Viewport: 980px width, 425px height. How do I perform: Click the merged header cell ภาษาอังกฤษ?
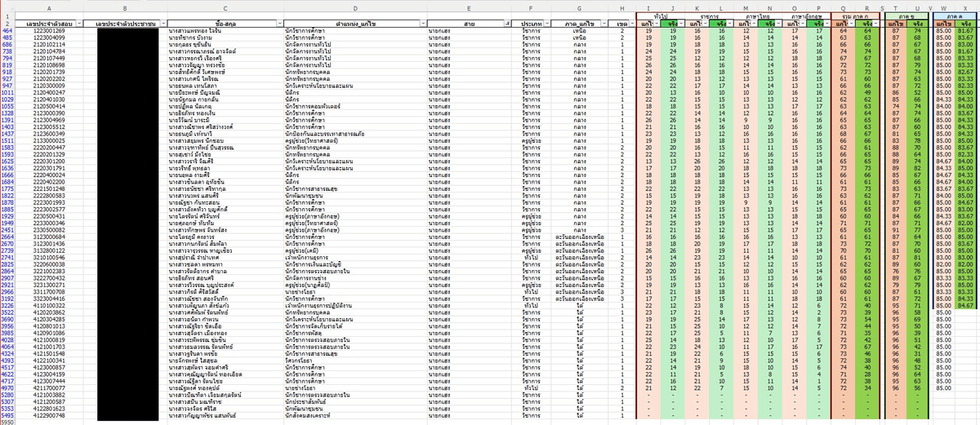pos(808,16)
